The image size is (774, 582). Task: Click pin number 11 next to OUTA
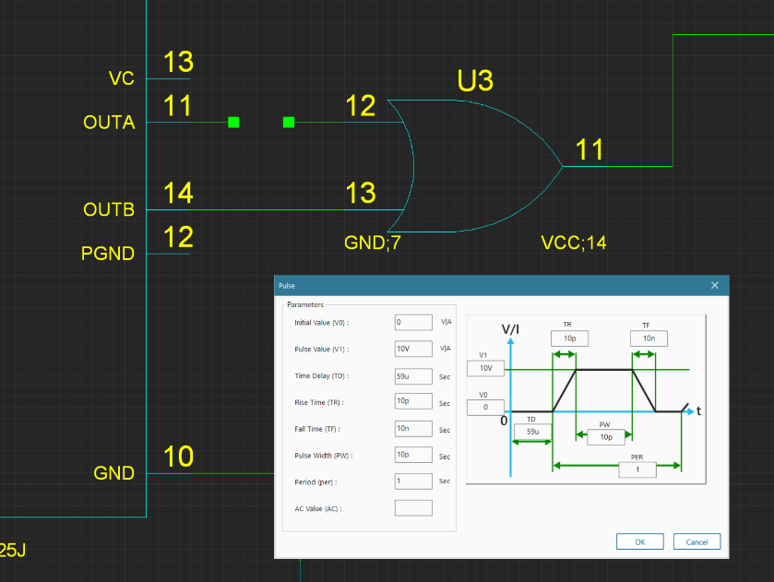click(x=177, y=106)
